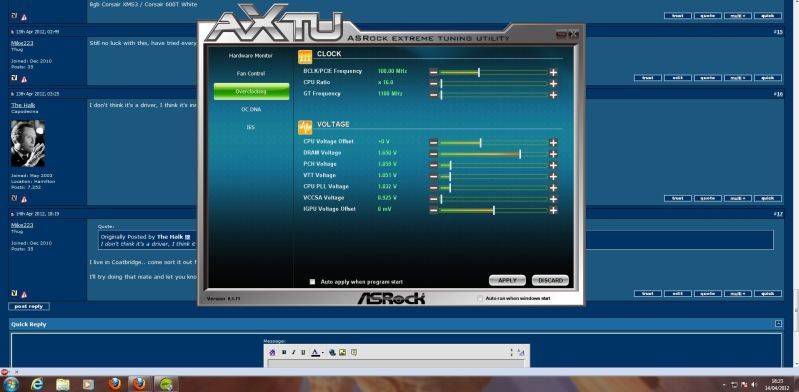Click the italic icon in quick reply toolbar

(x=294, y=352)
